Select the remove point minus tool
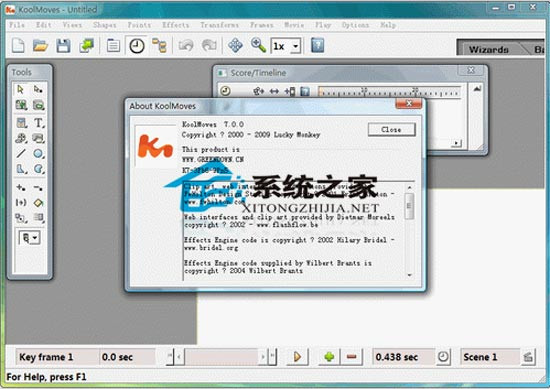Screen dimensions: 550x389 38,188
